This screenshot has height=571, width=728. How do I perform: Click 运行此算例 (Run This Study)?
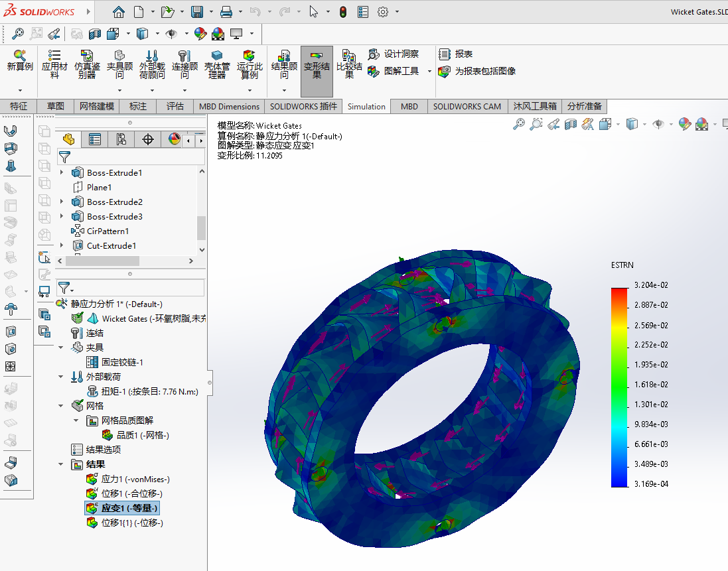point(250,64)
